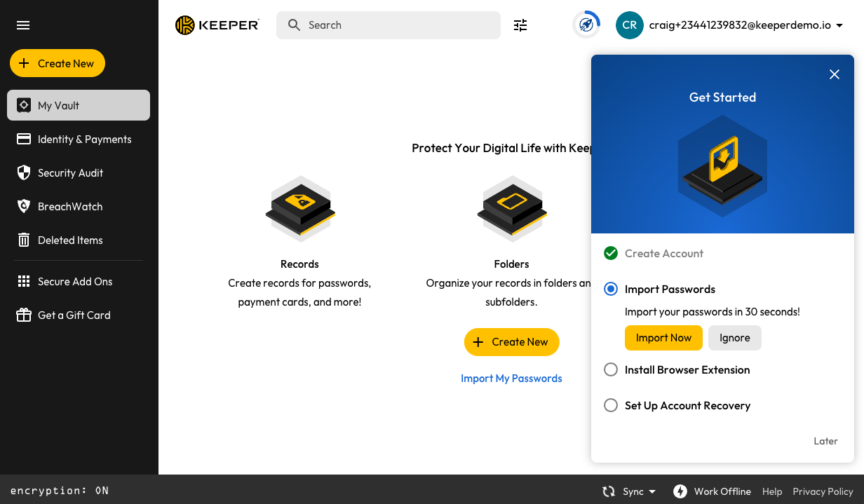Click the Import My Passwords link

(x=511, y=379)
